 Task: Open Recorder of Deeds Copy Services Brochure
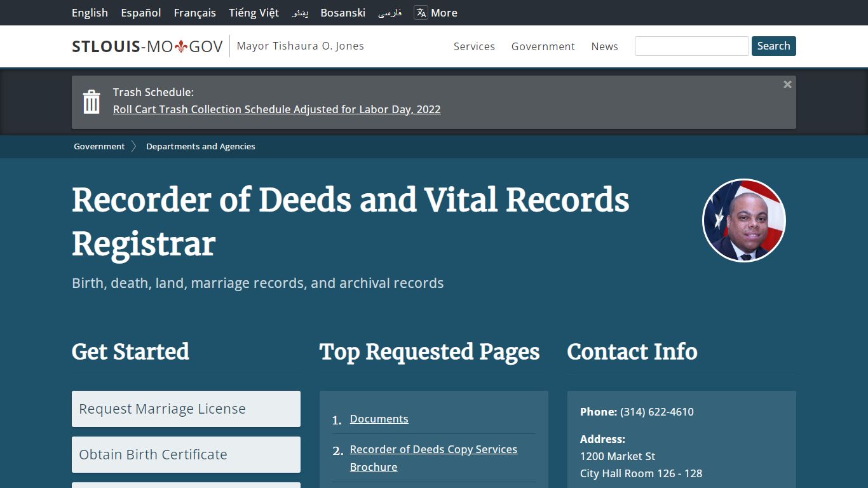tap(433, 458)
